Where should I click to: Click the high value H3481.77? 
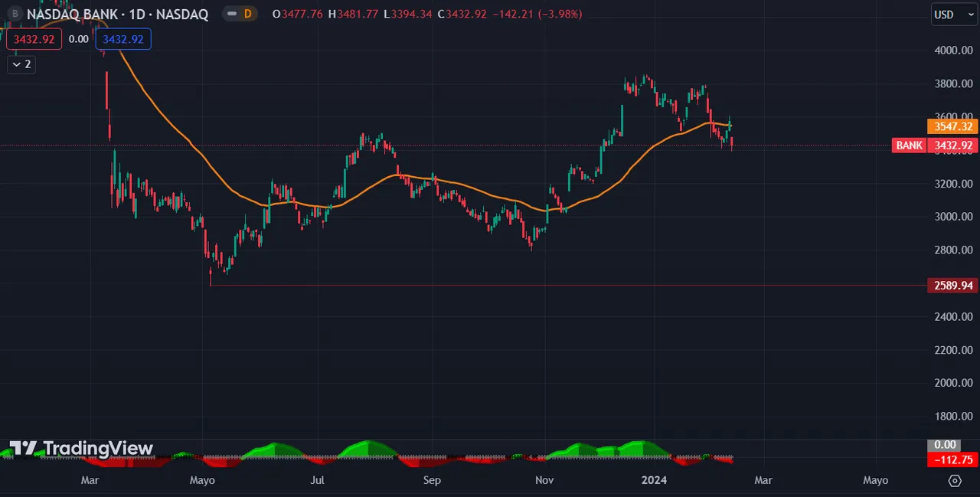pyautogui.click(x=354, y=14)
